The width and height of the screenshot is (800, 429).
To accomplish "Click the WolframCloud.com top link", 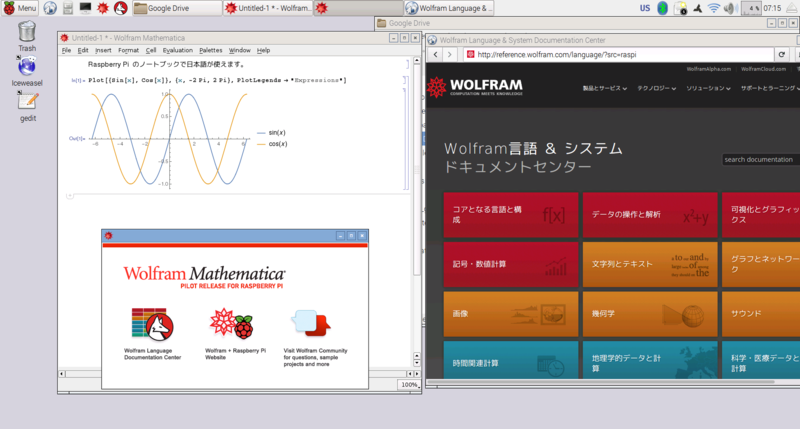I will tap(763, 69).
